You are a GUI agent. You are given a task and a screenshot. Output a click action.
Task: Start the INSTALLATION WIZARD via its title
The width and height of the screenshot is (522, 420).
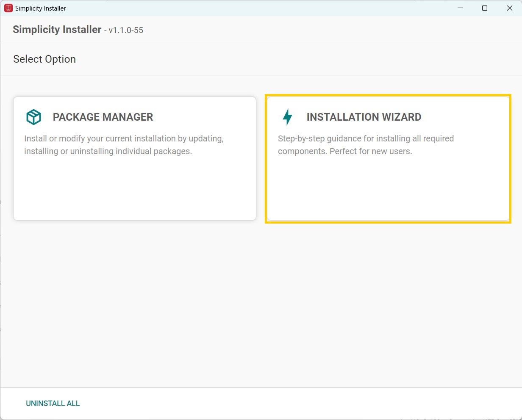click(364, 117)
